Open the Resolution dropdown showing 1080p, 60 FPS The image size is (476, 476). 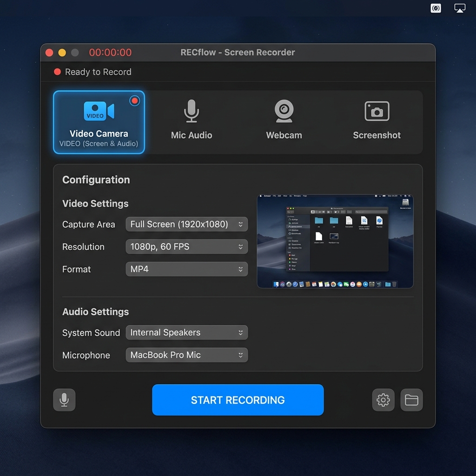click(x=187, y=247)
